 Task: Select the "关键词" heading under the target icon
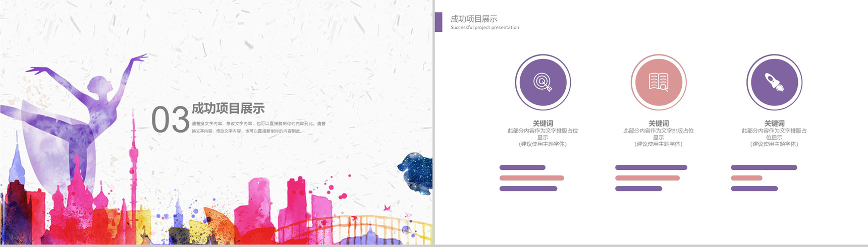pyautogui.click(x=542, y=123)
